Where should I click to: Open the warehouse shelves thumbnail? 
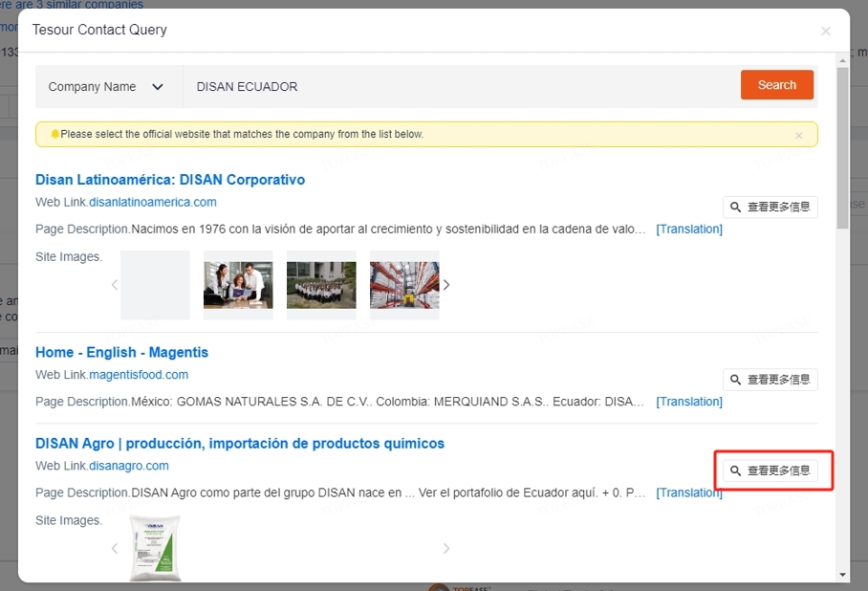tap(404, 285)
